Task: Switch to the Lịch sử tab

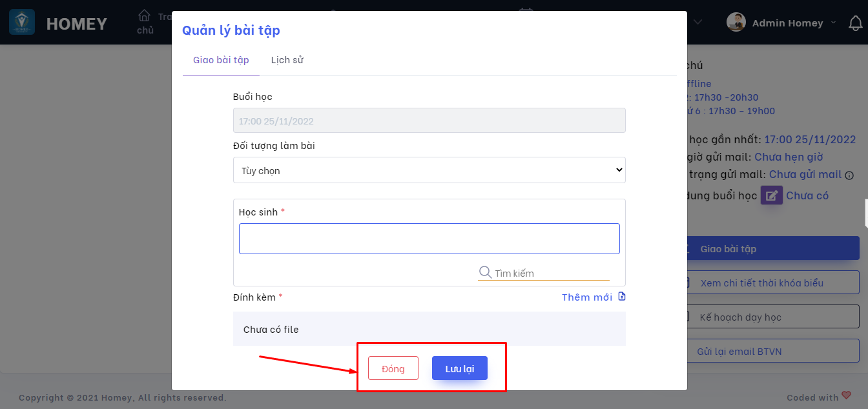Action: pyautogui.click(x=287, y=60)
